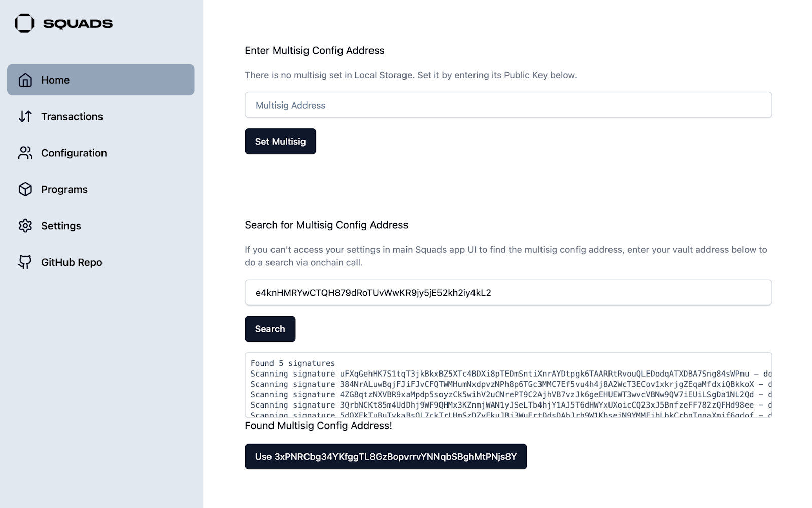Click the house icon beside Home
812x508 pixels.
click(x=25, y=80)
